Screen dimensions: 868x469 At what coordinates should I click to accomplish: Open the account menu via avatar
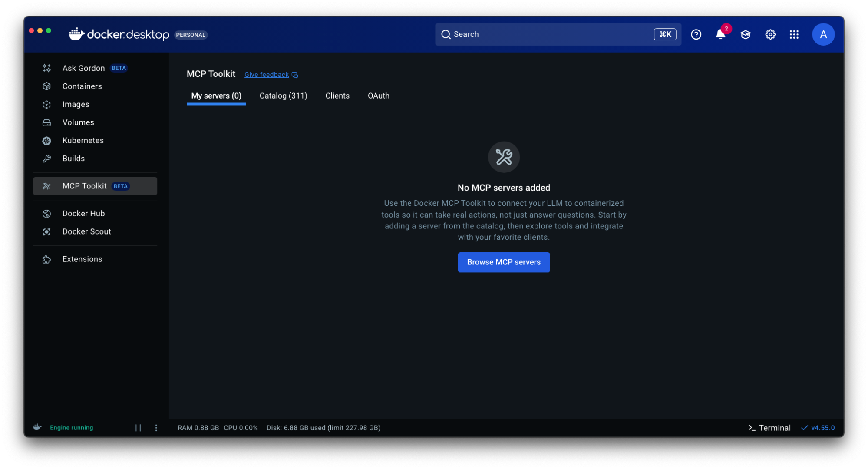tap(823, 34)
